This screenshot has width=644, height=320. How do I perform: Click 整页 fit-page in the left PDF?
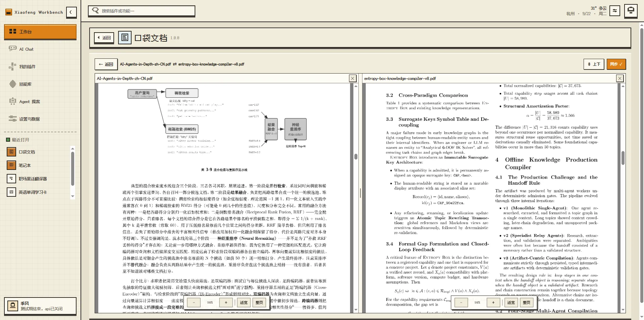tap(259, 303)
